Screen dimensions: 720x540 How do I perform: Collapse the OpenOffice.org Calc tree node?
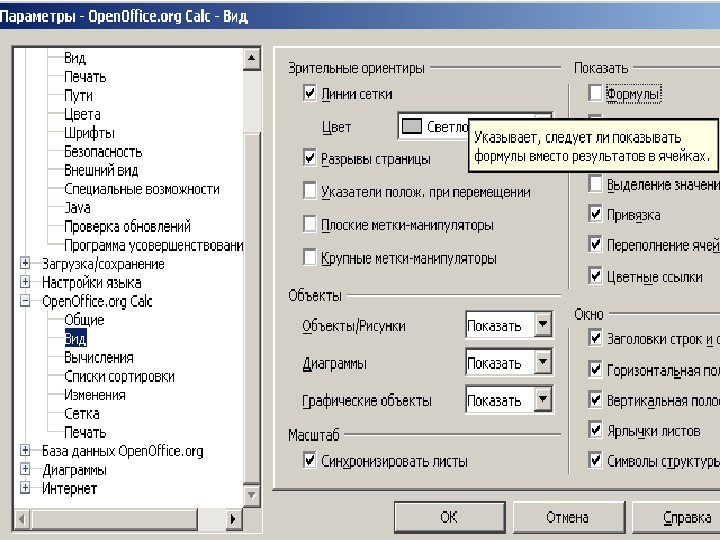tap(25, 301)
